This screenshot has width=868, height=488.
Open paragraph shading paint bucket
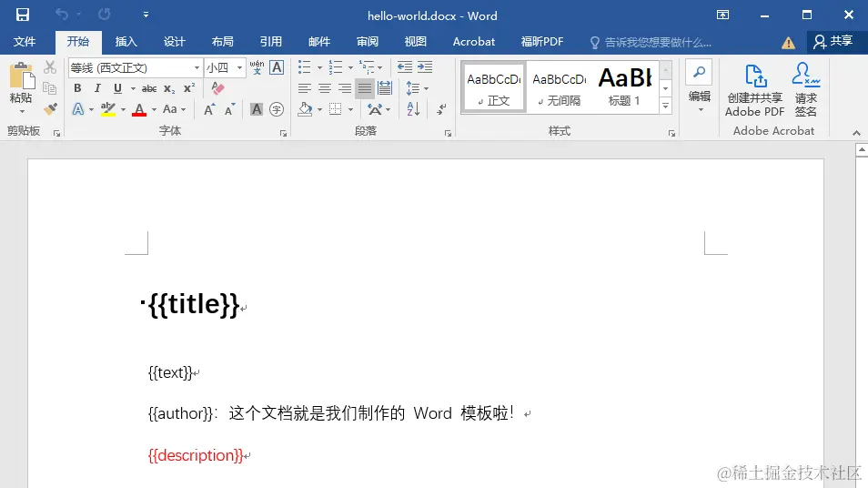click(x=305, y=109)
